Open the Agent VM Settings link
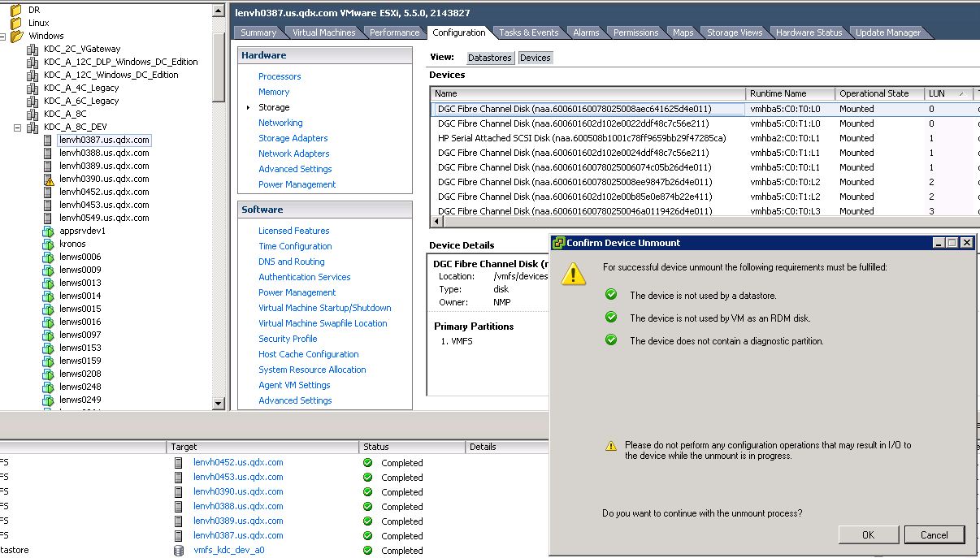The width and height of the screenshot is (980, 558). (x=294, y=385)
